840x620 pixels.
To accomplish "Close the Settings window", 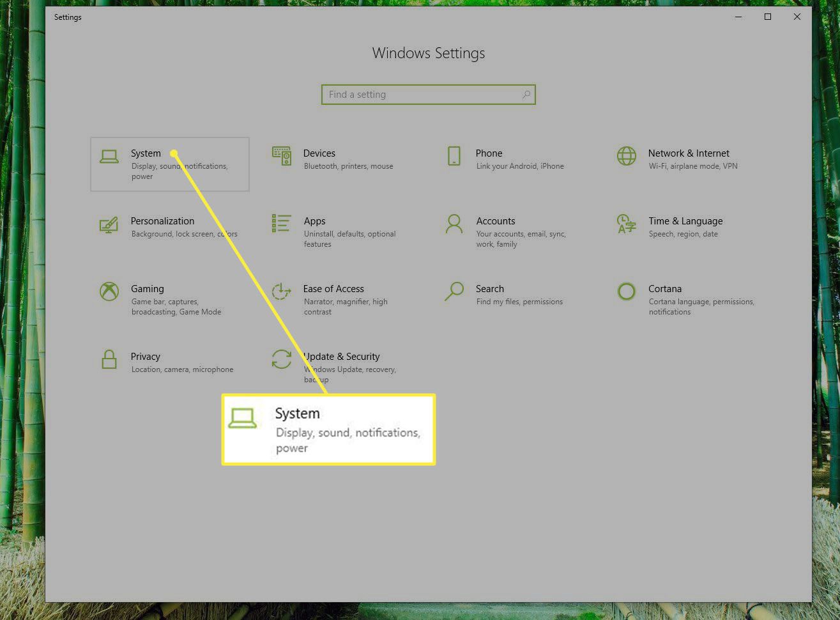I will coord(797,17).
